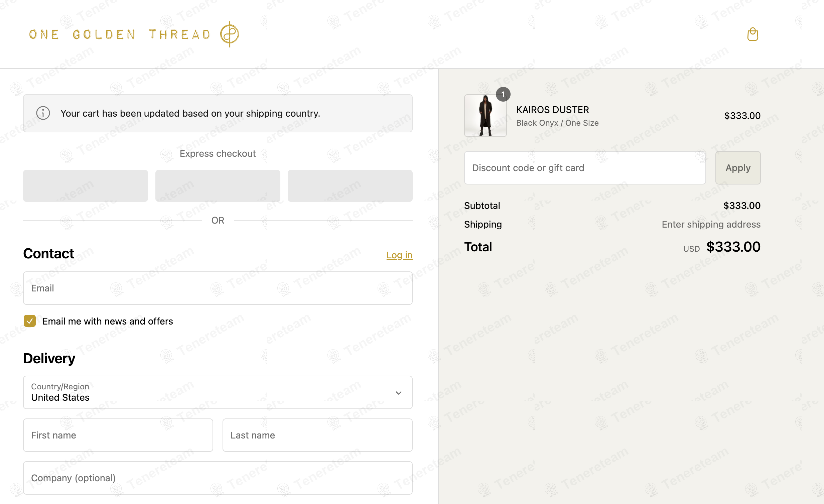
Task: Click the Log in link
Action: pos(399,255)
